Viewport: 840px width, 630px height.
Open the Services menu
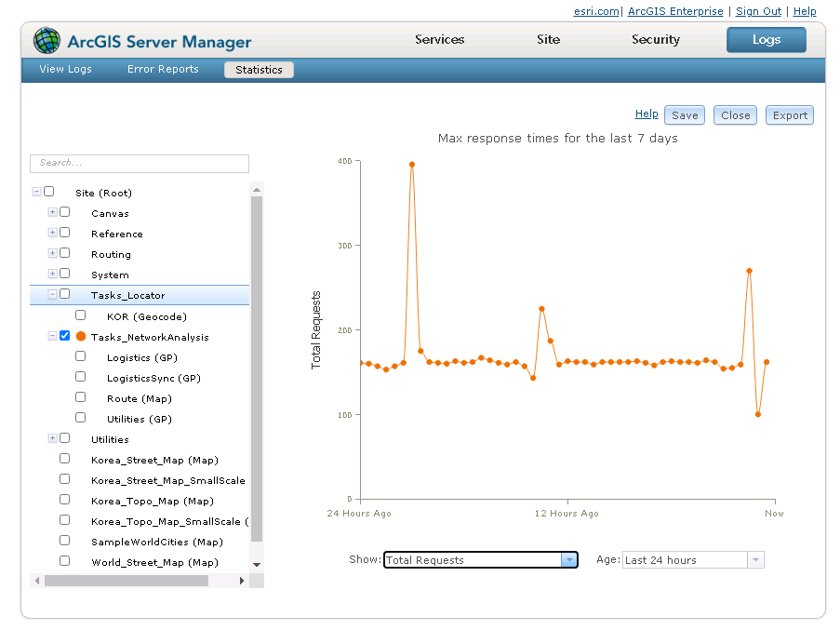click(x=439, y=40)
